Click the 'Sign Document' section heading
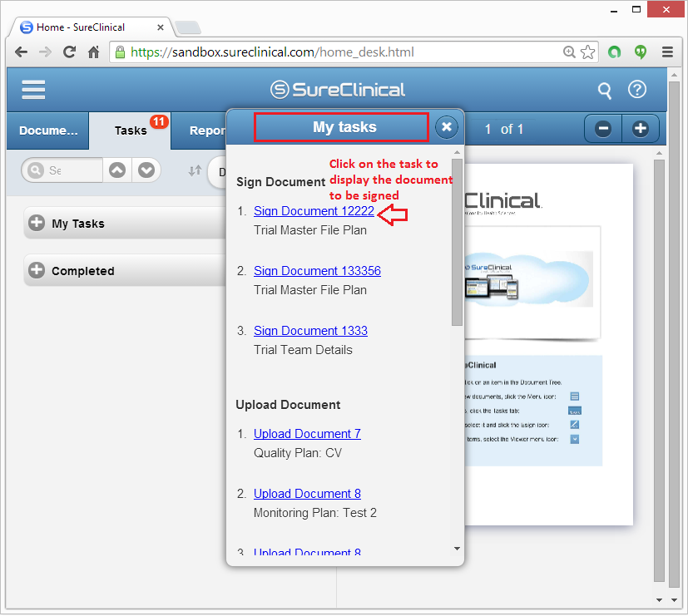The width and height of the screenshot is (688, 616). pos(281,181)
